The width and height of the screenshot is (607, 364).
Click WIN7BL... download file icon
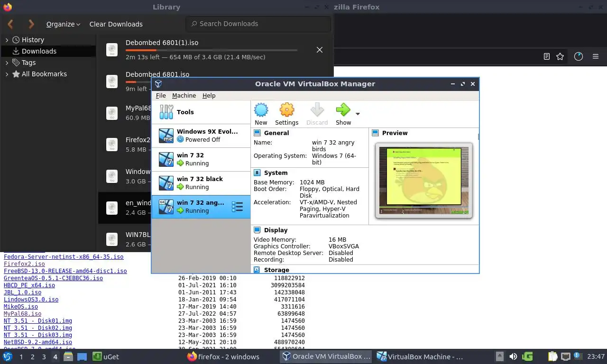click(112, 239)
